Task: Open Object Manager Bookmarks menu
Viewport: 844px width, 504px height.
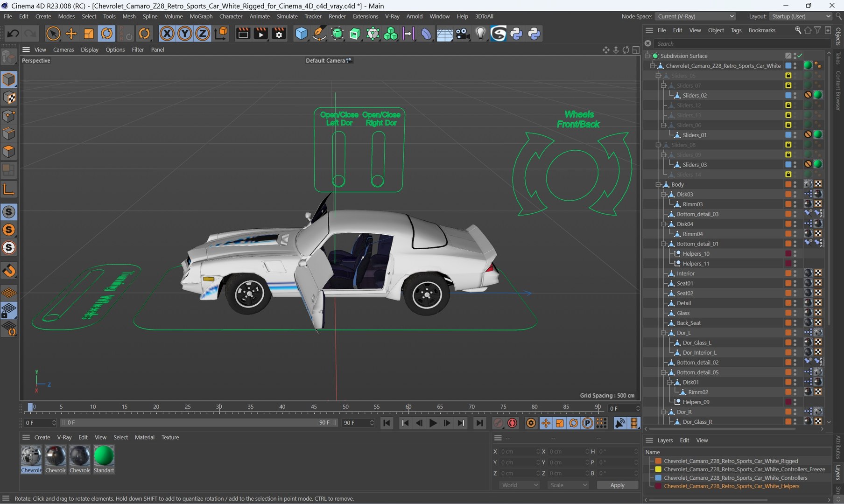Action: [762, 30]
